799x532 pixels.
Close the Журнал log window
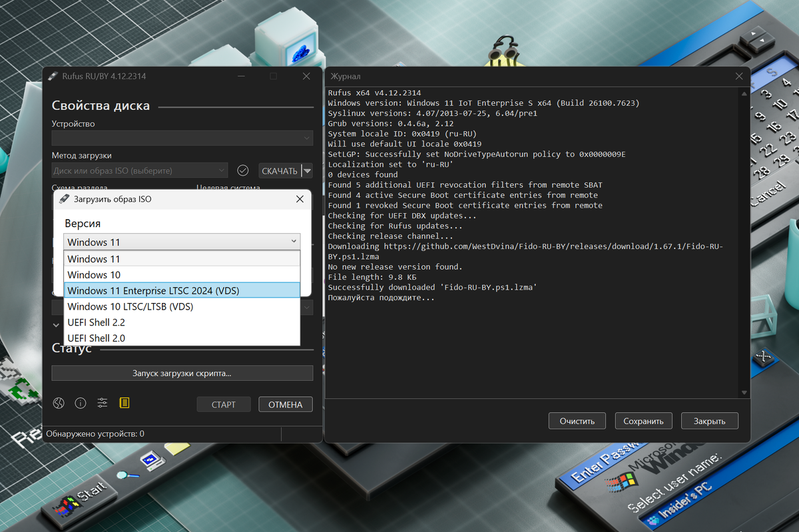pos(738,77)
